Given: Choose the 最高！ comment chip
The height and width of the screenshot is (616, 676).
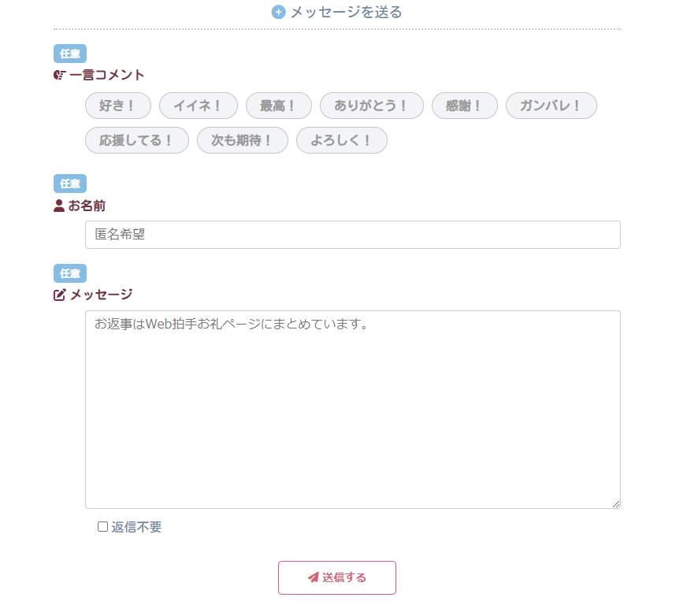Looking at the screenshot, I should pos(279,106).
